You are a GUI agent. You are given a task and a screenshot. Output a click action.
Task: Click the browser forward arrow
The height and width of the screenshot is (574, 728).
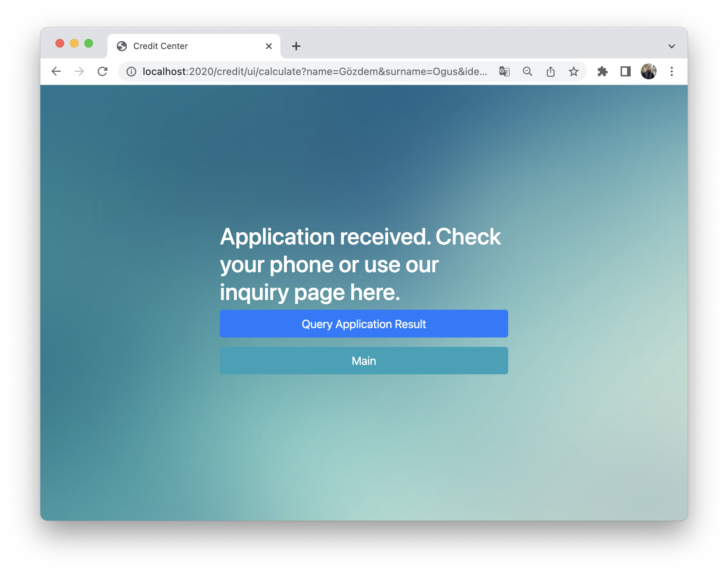(x=79, y=71)
